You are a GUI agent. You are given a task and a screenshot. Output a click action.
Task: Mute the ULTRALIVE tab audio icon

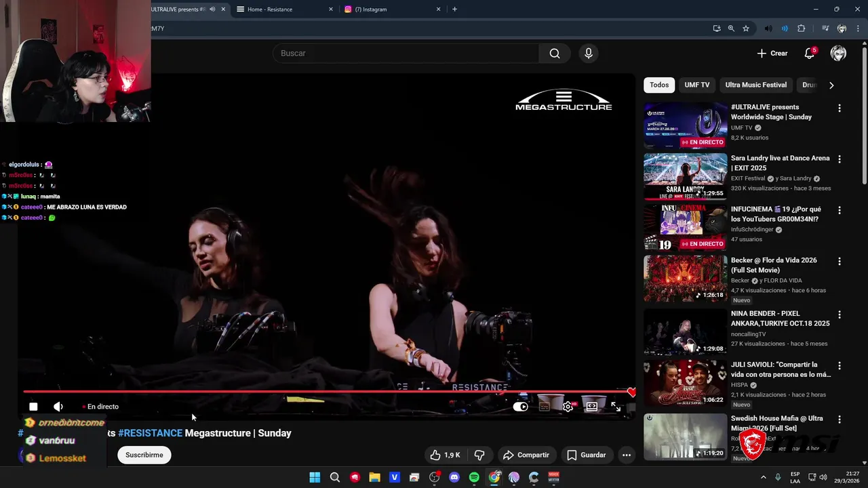coord(212,9)
